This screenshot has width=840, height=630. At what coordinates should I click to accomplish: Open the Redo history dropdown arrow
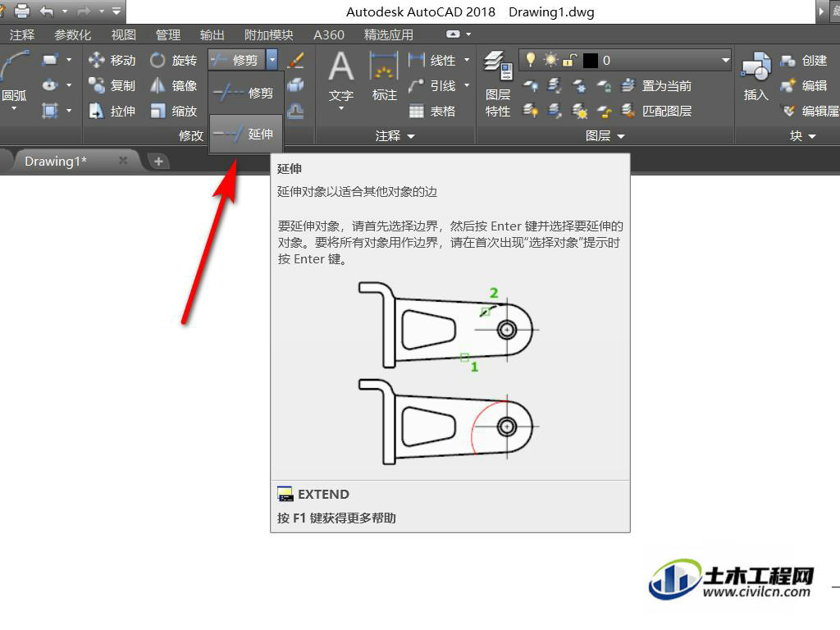pos(101,11)
